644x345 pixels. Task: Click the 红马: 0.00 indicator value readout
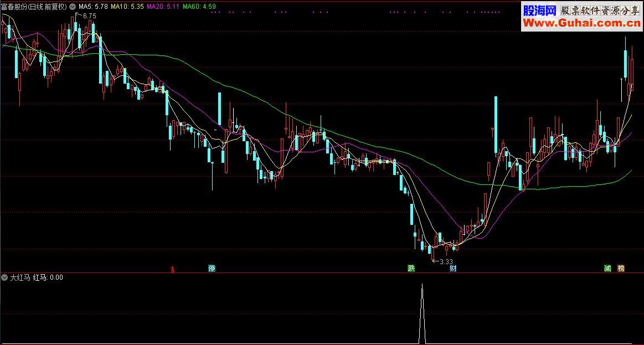[x=48, y=277]
